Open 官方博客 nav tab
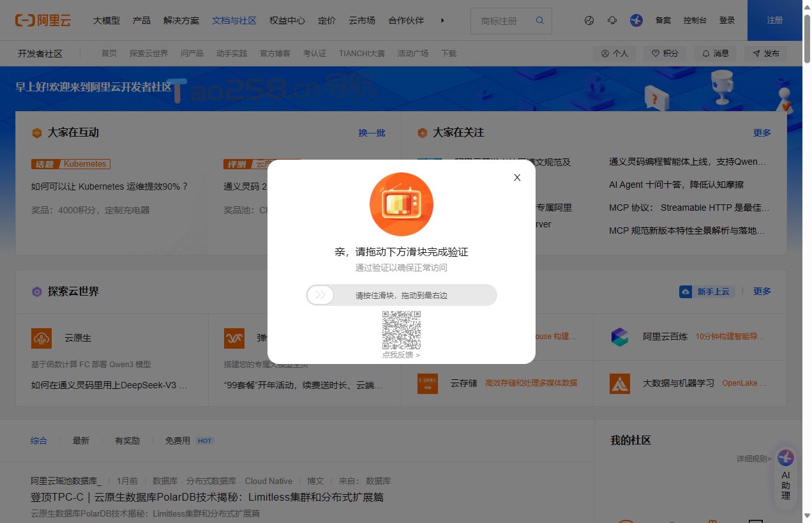 (x=275, y=54)
